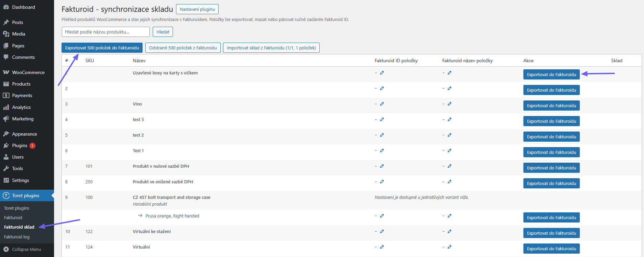Viewport: 644px width, 257px height.
Task: Go to Analytics section
Action: [x=21, y=107]
